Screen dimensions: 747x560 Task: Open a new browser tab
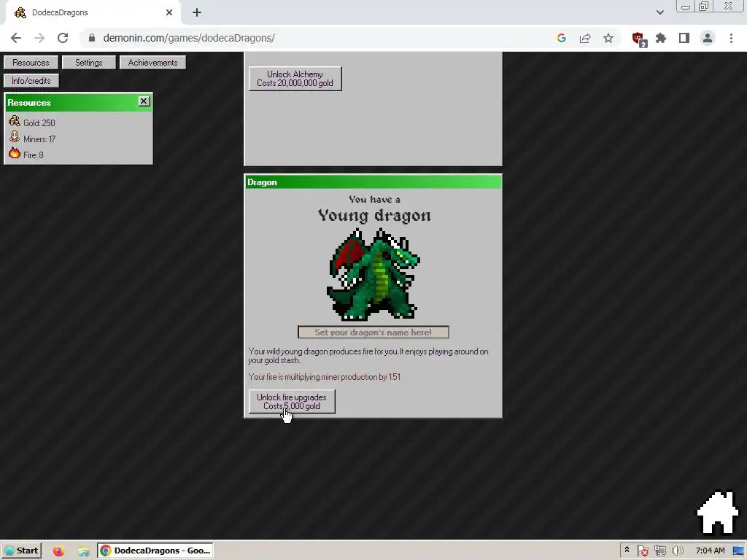point(197,12)
